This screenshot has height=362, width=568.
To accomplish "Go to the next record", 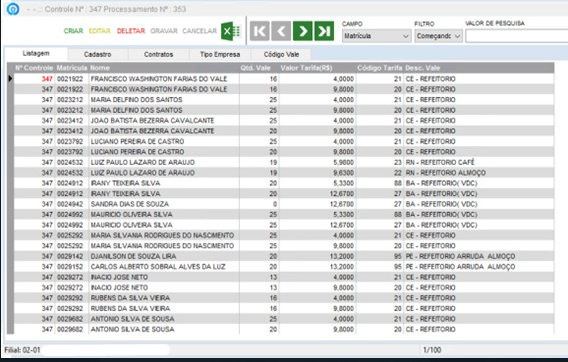I will click(303, 31).
